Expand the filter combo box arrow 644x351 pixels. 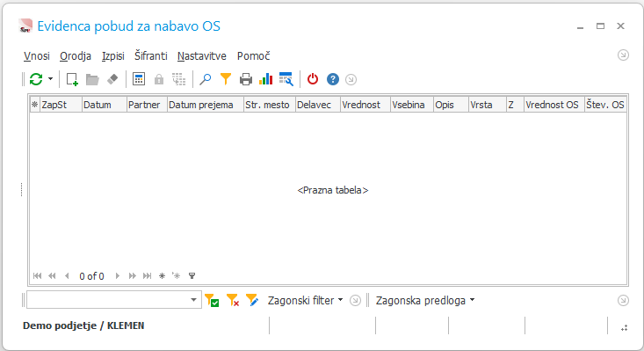point(193,300)
